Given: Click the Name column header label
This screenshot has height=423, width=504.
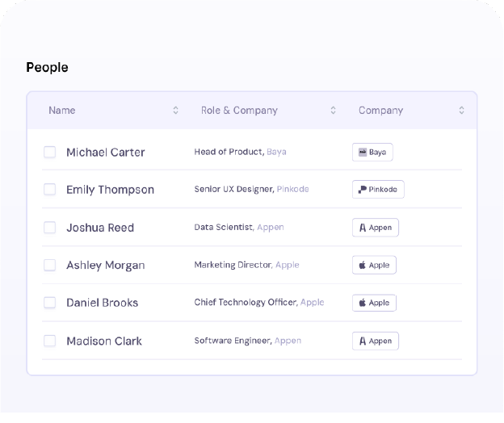Looking at the screenshot, I should click(x=62, y=111).
